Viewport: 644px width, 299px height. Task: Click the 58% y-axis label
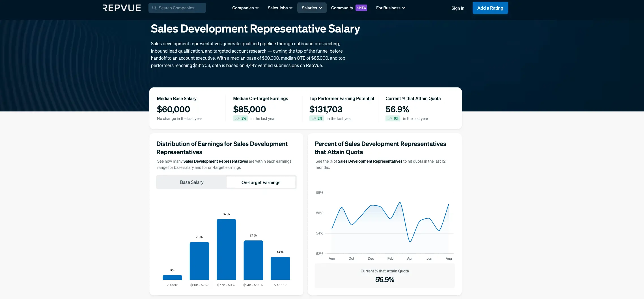(x=320, y=193)
